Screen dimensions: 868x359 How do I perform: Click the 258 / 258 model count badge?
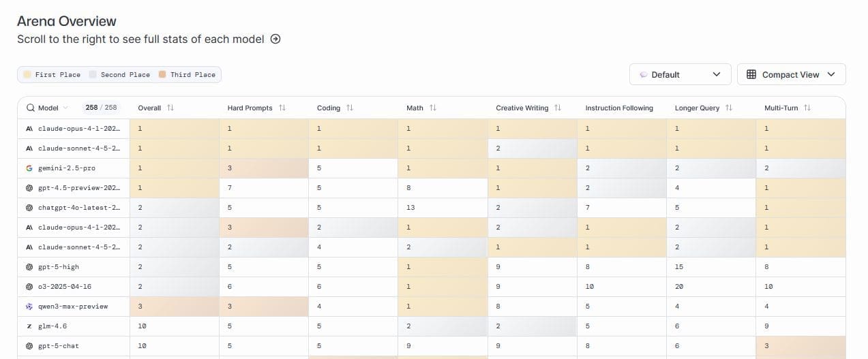[x=101, y=108]
